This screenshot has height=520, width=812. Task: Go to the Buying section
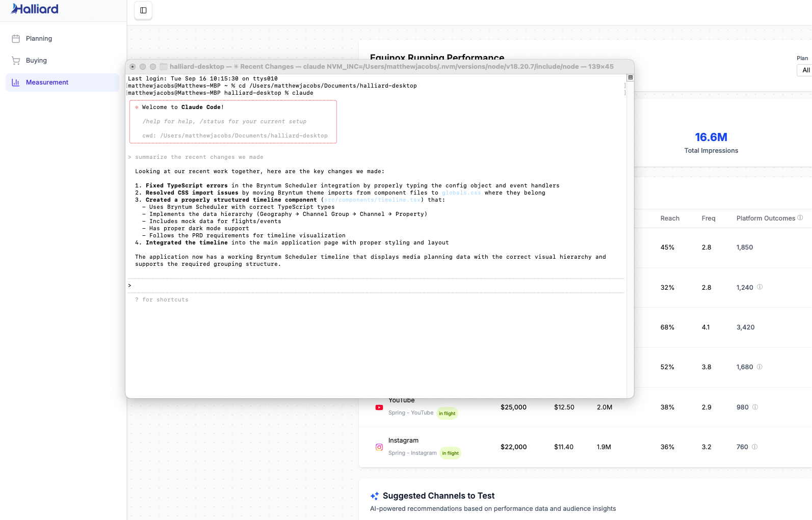(36, 61)
